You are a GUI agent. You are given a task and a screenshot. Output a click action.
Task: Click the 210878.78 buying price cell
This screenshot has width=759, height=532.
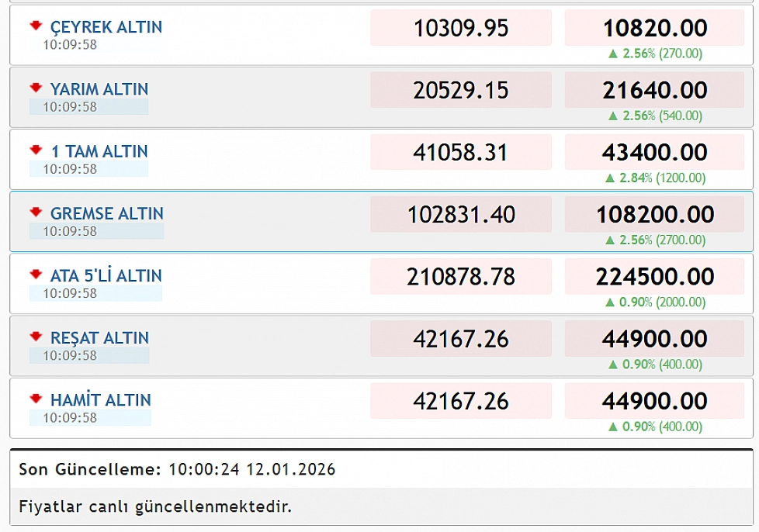coord(461,277)
